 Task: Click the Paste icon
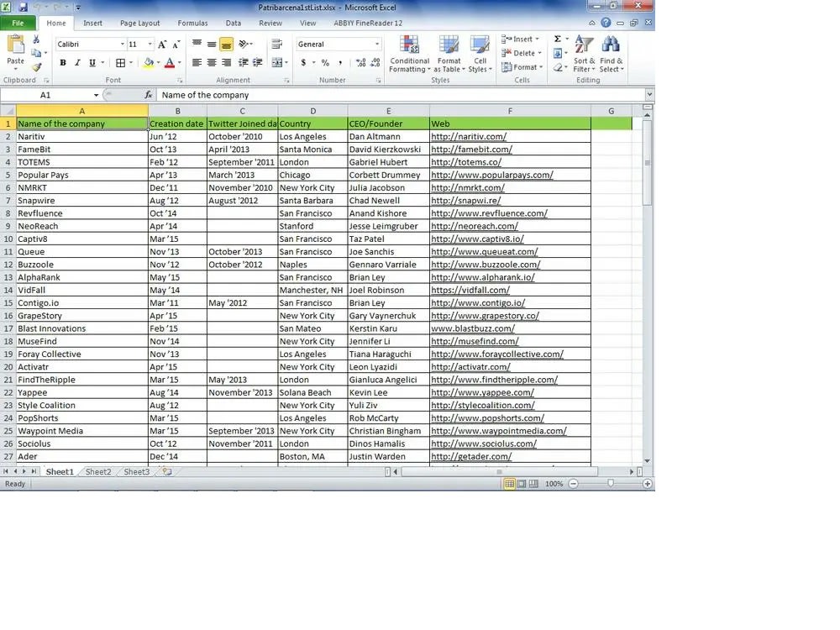coord(15,45)
